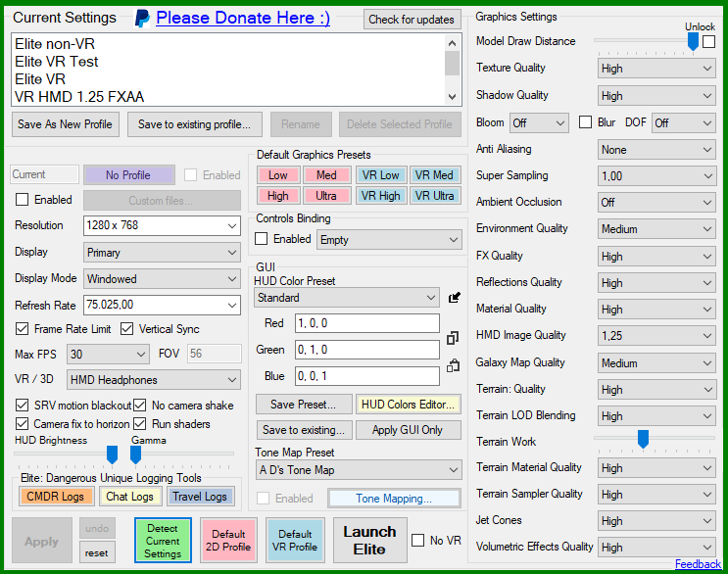Toggle Run shaders checkbox
Screen dimensions: 728x574
140,424
